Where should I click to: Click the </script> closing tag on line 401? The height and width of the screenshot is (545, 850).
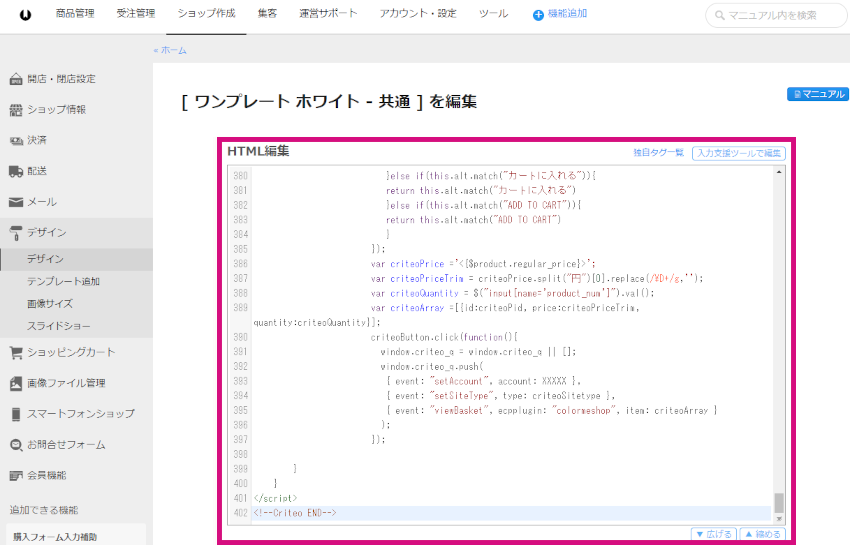click(x=275, y=498)
